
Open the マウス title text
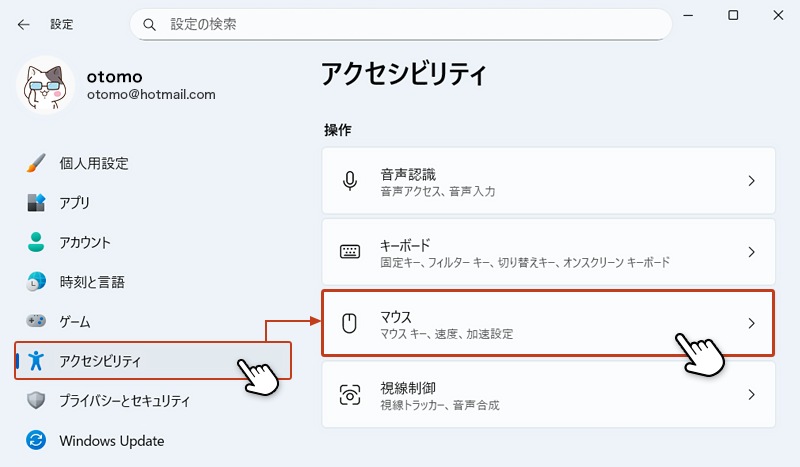coord(395,317)
